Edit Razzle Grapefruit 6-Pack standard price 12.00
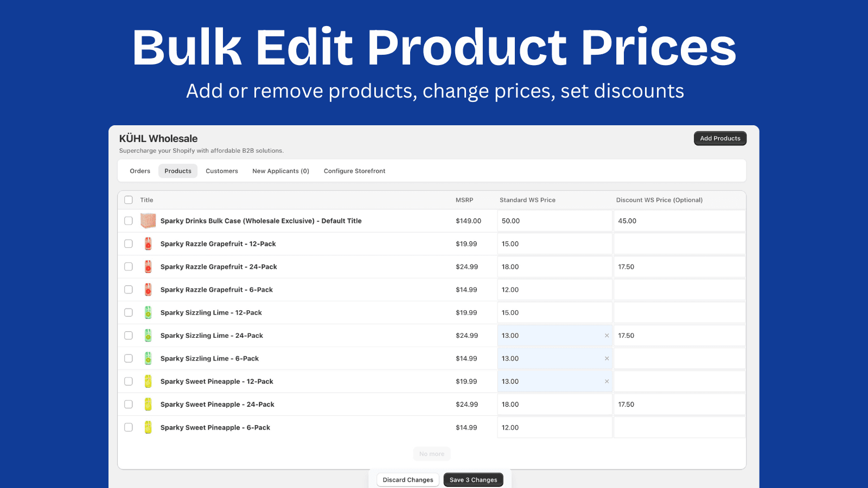The height and width of the screenshot is (488, 868). coord(554,290)
